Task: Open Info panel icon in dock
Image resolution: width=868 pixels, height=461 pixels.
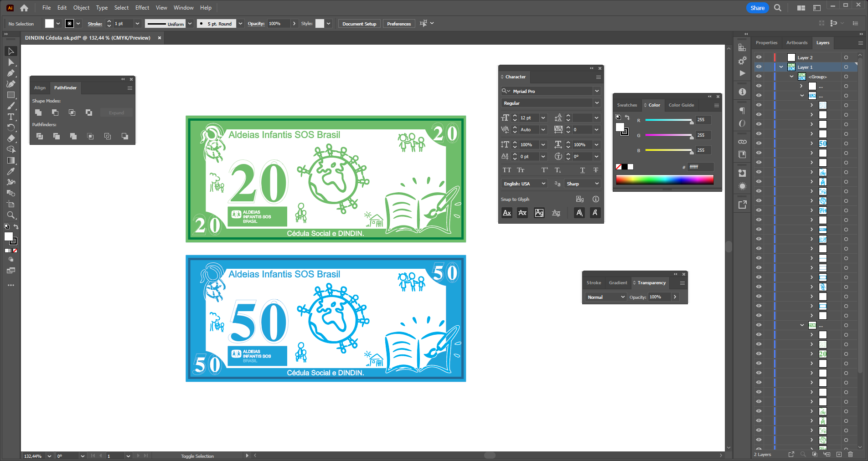Action: click(x=742, y=92)
